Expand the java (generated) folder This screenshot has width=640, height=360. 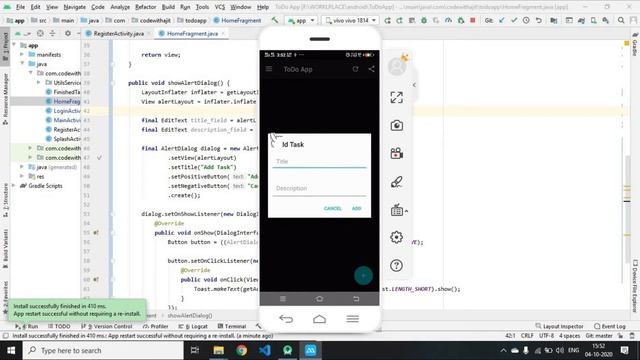(22, 167)
